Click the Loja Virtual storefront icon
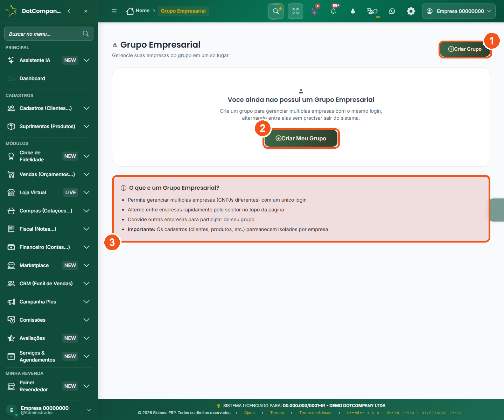Screen dimensions: 504x420 (x=11, y=192)
